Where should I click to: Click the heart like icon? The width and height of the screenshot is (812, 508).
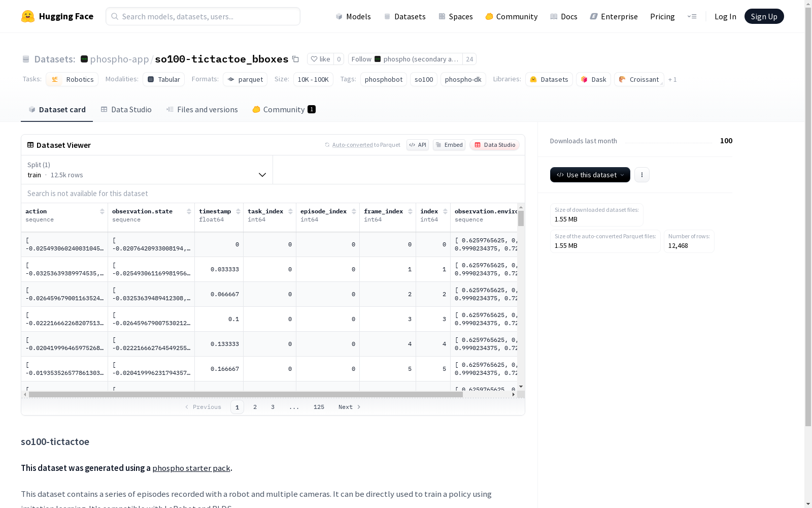click(314, 59)
